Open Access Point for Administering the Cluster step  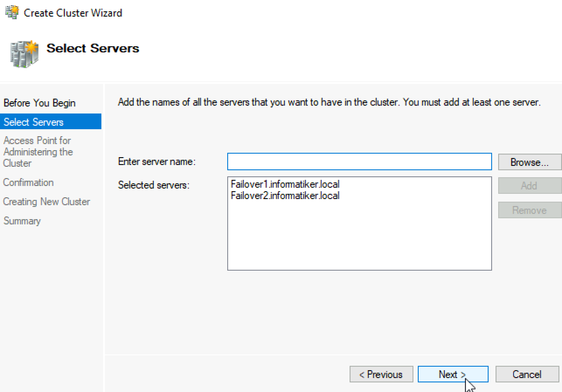tap(38, 152)
